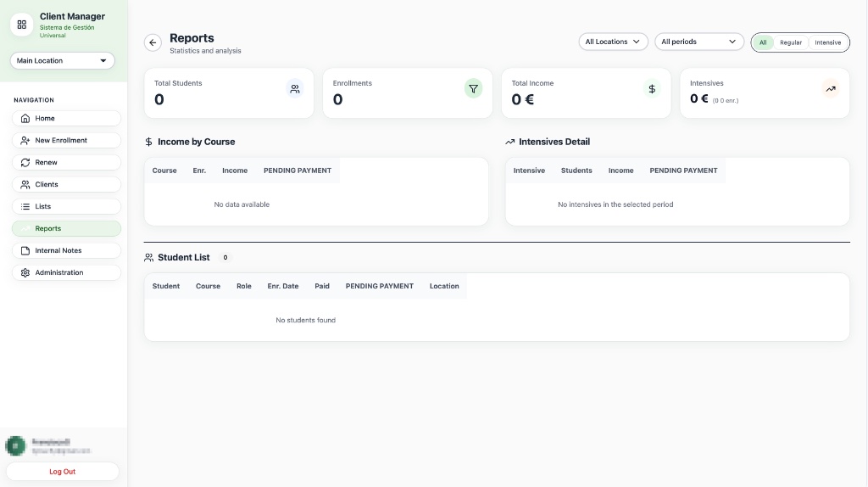Click 'No intensives in the selected period' text
This screenshot has height=487, width=868.
[x=615, y=204]
